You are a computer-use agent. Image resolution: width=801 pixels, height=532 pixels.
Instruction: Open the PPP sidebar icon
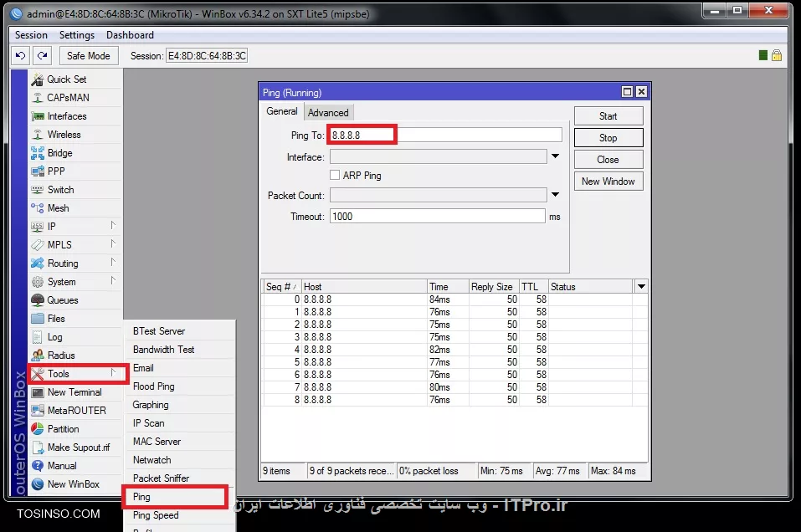click(38, 171)
